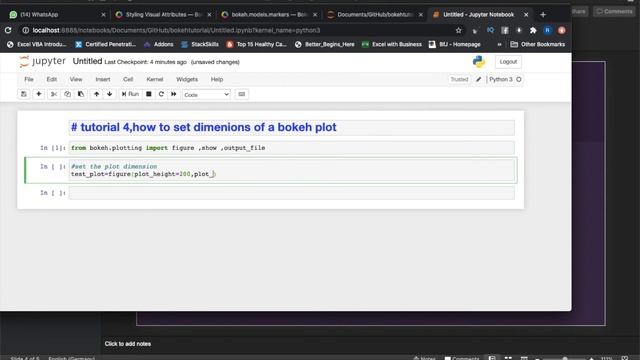Image resolution: width=640 pixels, height=360 pixels.
Task: Restart kernel and run all with the fast-forward icon
Action: (173, 94)
